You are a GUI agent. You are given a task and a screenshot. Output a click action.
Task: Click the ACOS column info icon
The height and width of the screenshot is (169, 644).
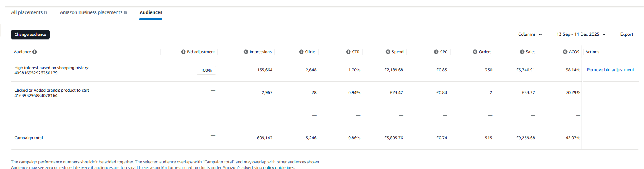coord(565,52)
